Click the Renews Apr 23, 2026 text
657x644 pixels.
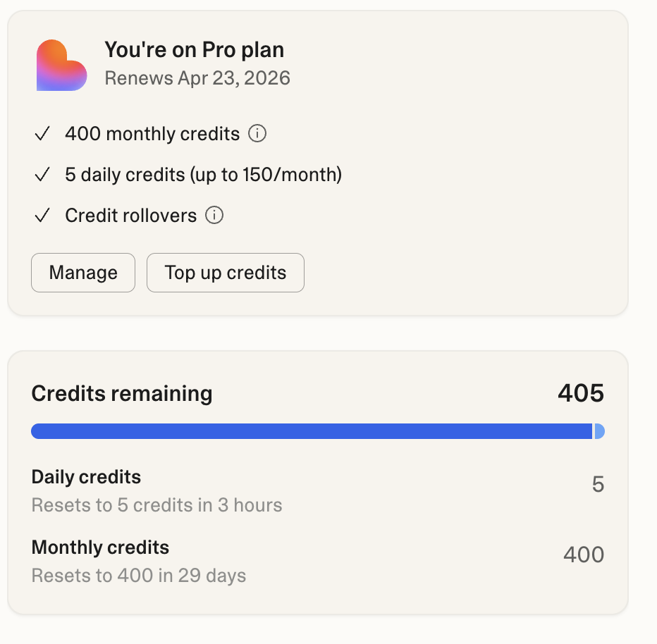pyautogui.click(x=197, y=78)
